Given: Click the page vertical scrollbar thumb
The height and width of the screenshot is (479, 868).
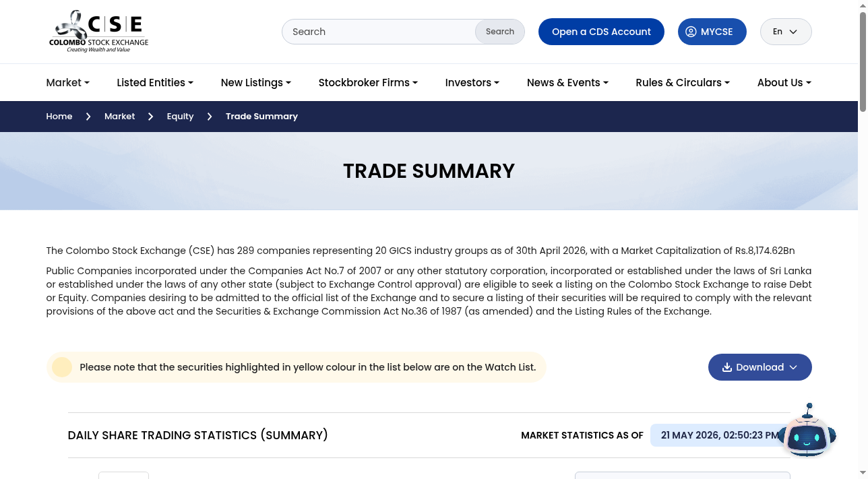Looking at the screenshot, I should pyautogui.click(x=863, y=62).
